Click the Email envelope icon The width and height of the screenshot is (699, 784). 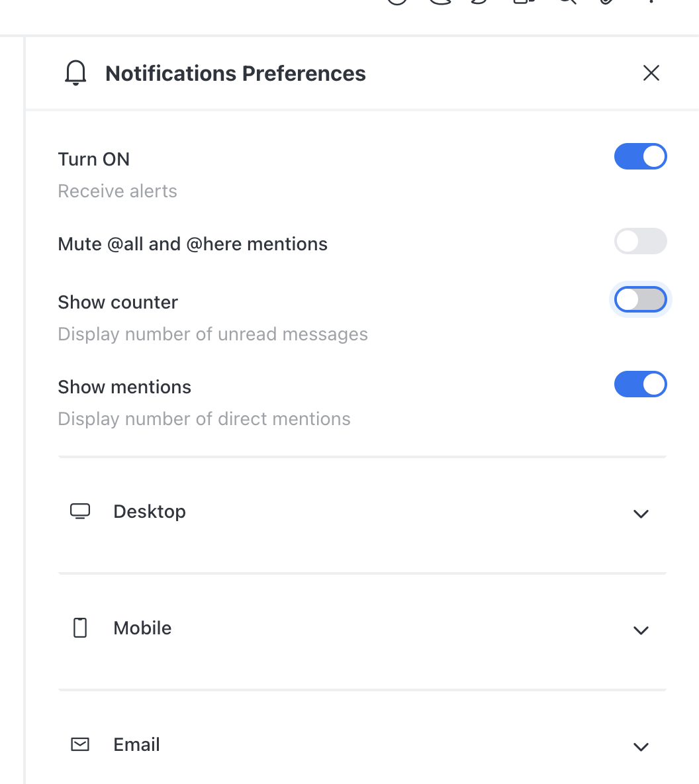click(80, 744)
